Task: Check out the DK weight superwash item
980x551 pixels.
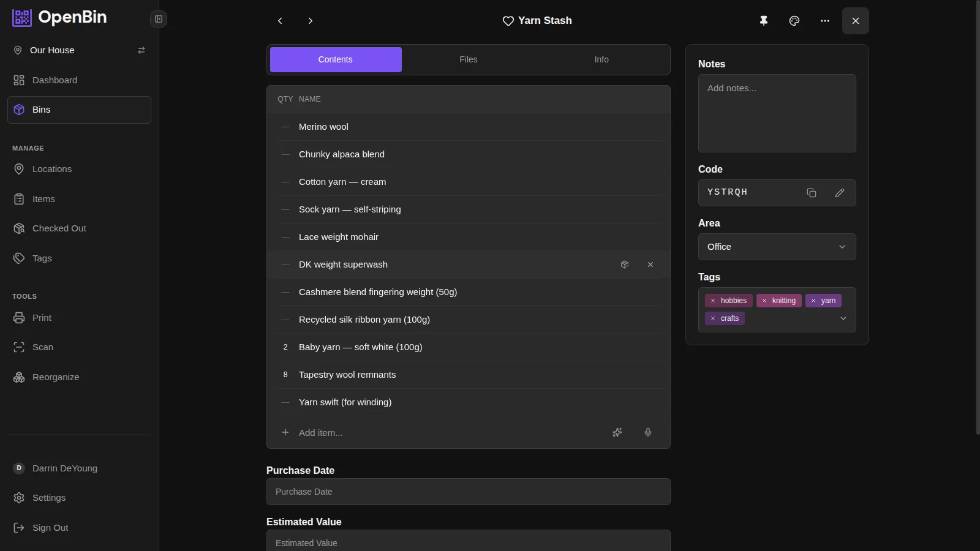Action: 625,264
